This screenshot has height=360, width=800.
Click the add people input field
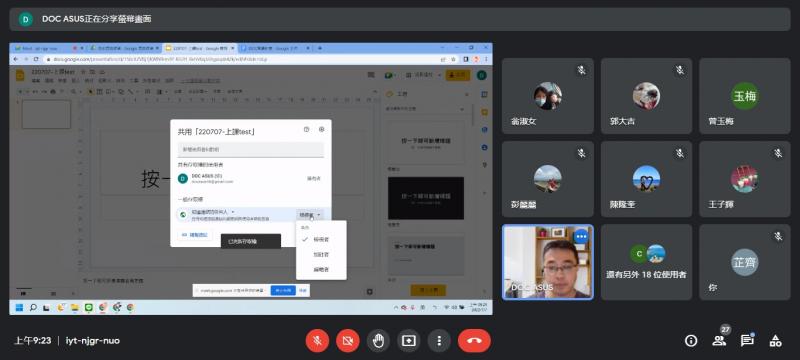coord(251,149)
